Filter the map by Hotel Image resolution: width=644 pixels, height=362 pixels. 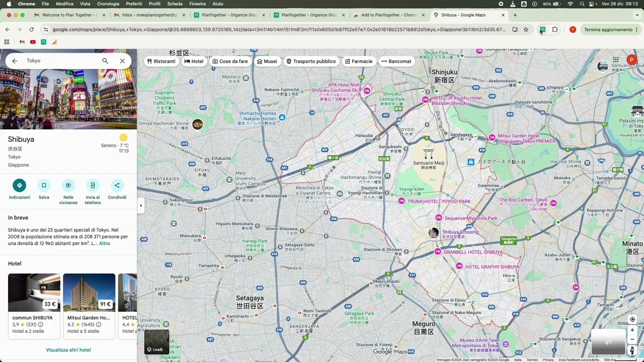[194, 61]
